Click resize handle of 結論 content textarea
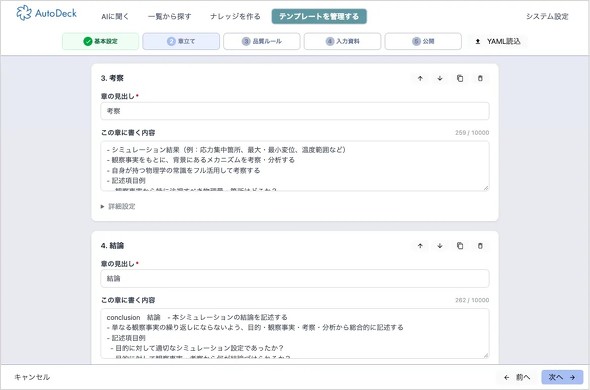 (486, 355)
